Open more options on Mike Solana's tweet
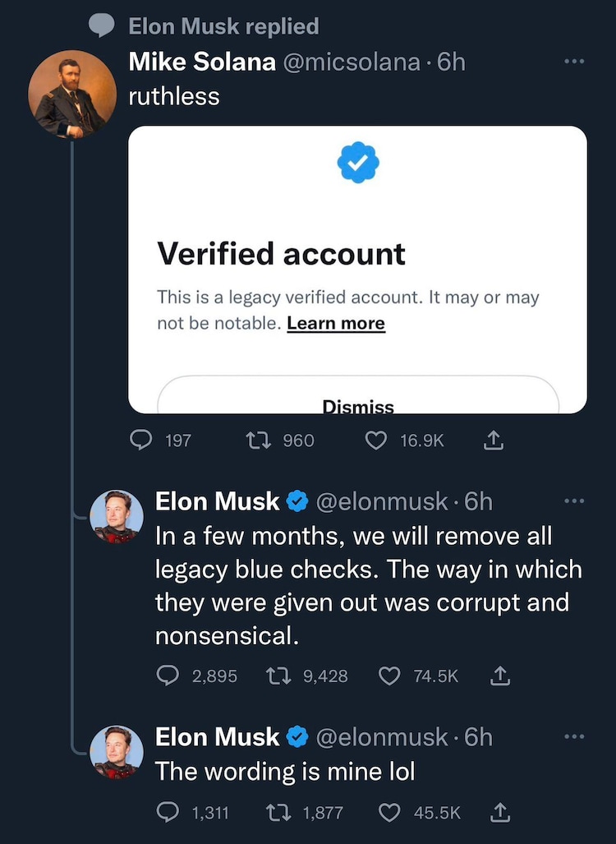This screenshot has width=616, height=844. 574,62
